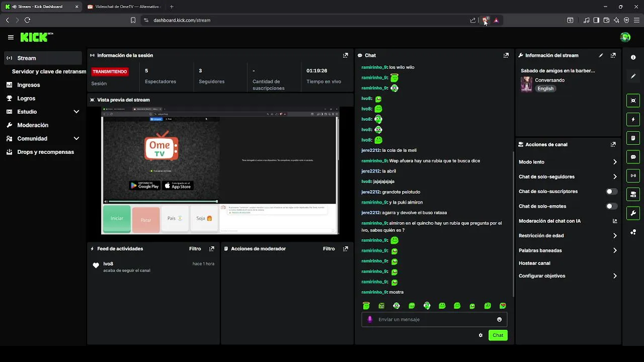Toggle the wrench moderator widget in the right sidebar
Image resolution: width=644 pixels, height=362 pixels.
(633, 213)
